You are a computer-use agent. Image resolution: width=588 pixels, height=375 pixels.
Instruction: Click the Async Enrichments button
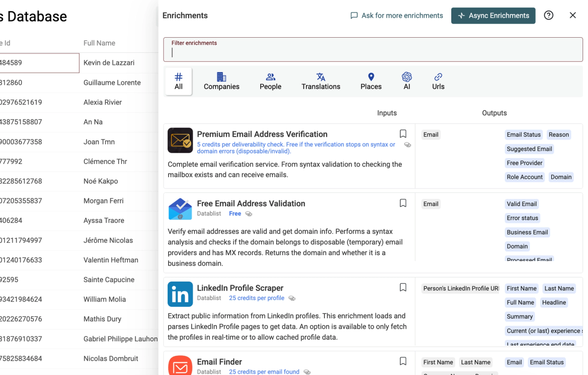pyautogui.click(x=493, y=16)
